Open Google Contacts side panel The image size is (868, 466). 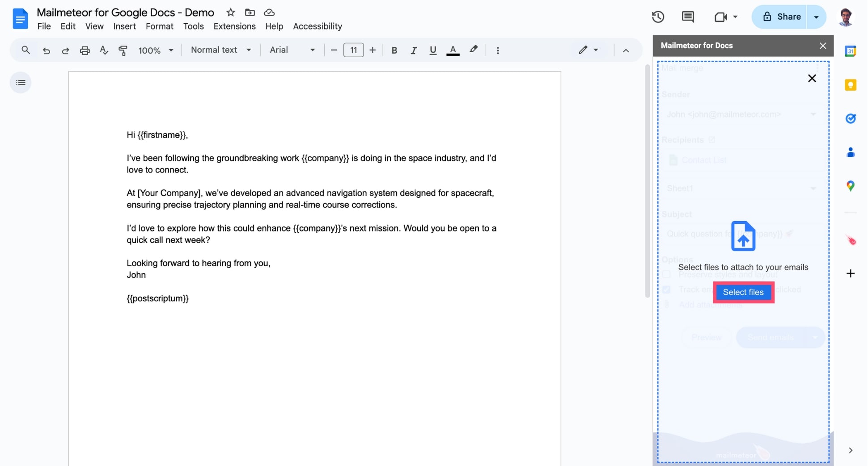(x=850, y=152)
